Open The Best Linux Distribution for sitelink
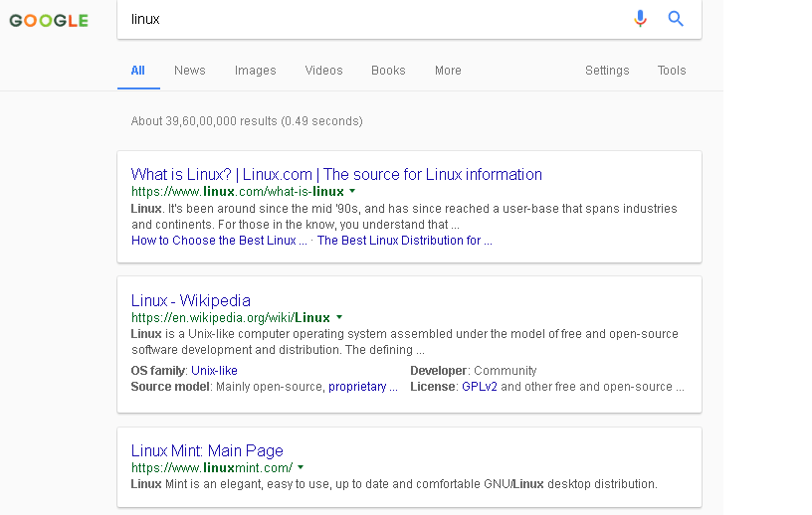This screenshot has width=812, height=515. pos(404,241)
